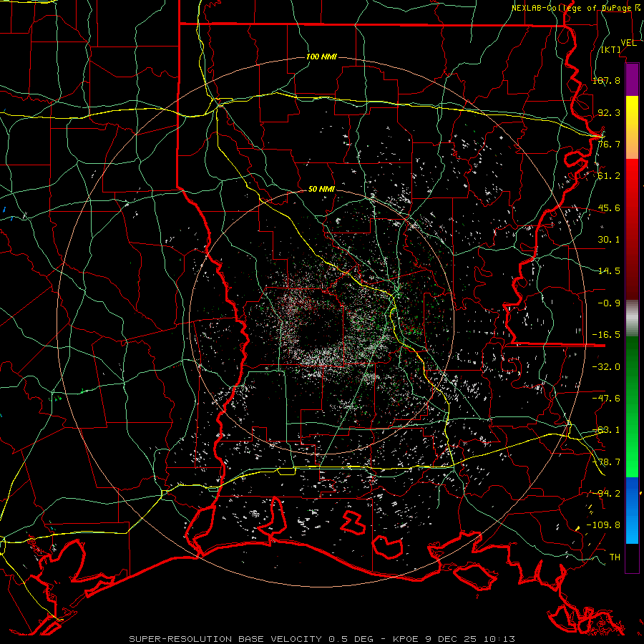Click the 107.8 legend value
644x644 pixels.
pyautogui.click(x=606, y=80)
